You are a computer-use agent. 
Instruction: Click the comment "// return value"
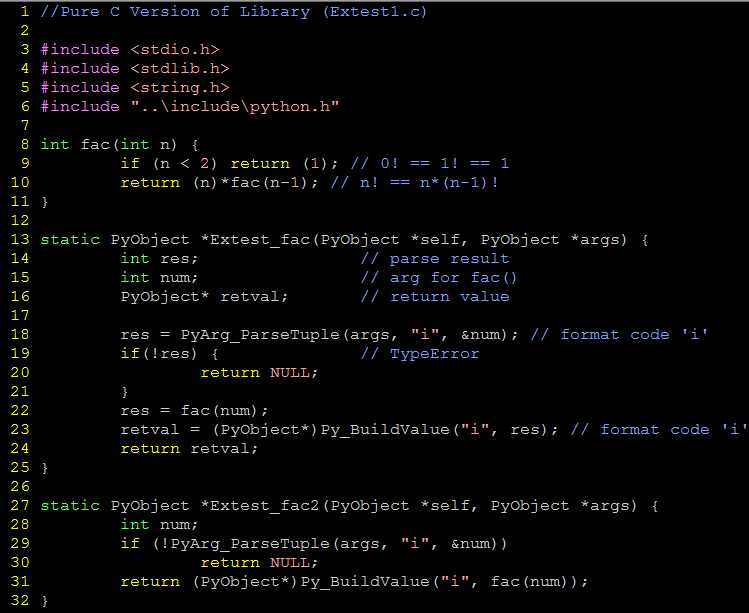pos(435,297)
